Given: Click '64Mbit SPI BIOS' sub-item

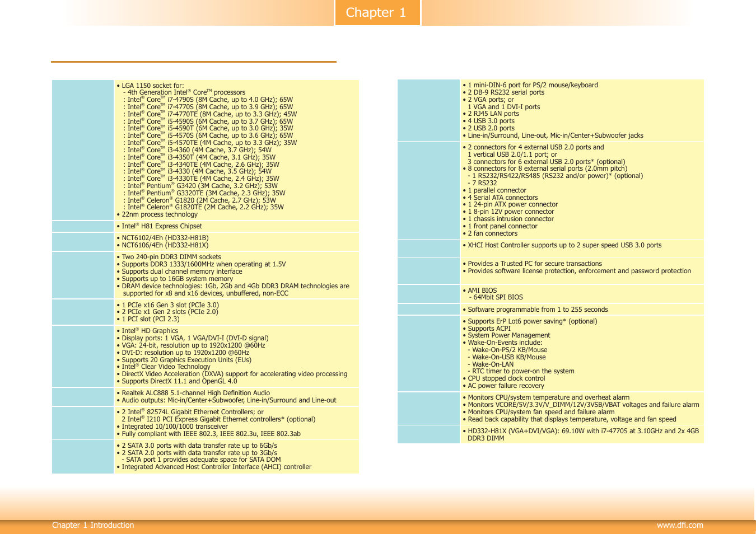Looking at the screenshot, I should (x=496, y=297).
